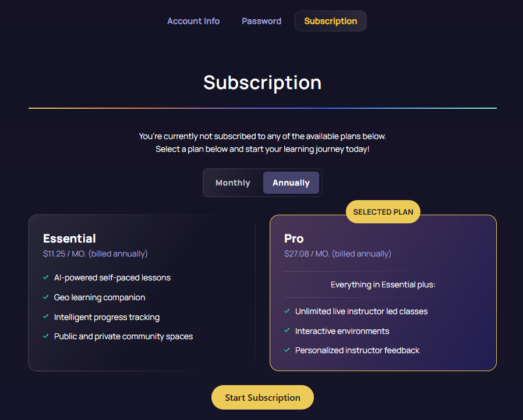
Task: Click the Essential plan $11.25 price
Action: (95, 254)
